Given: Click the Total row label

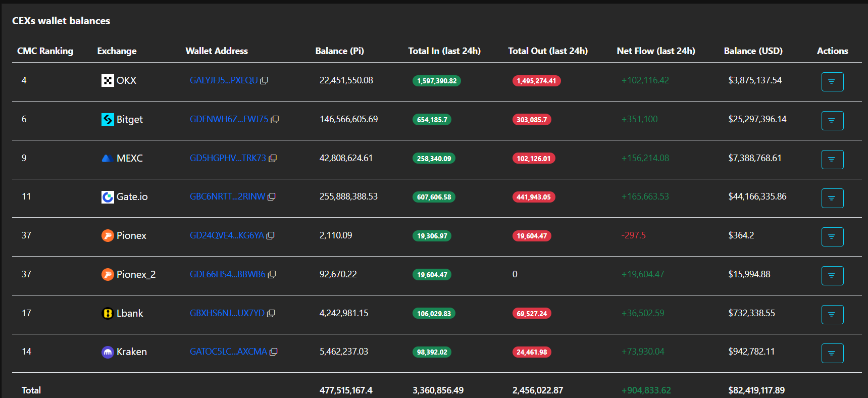Looking at the screenshot, I should point(31,390).
